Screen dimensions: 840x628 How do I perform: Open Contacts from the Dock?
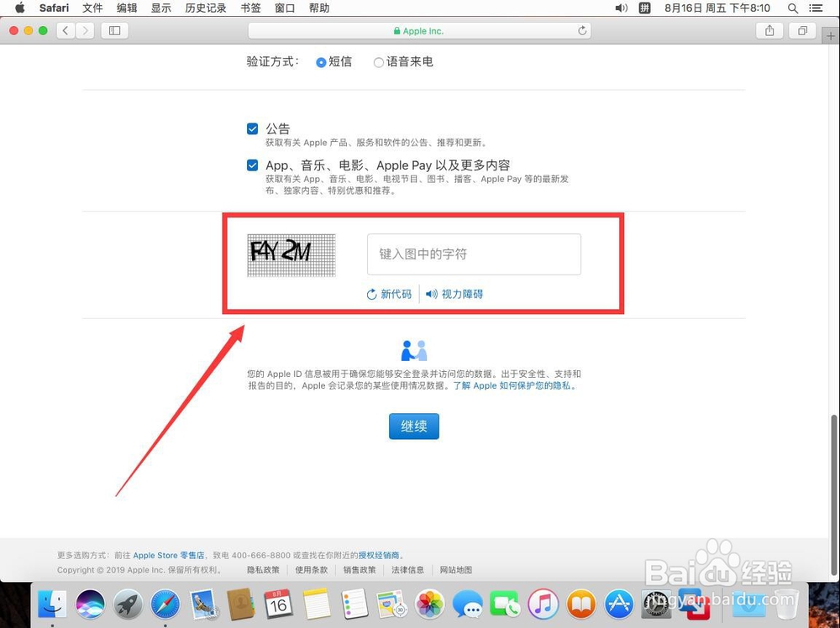tap(240, 604)
